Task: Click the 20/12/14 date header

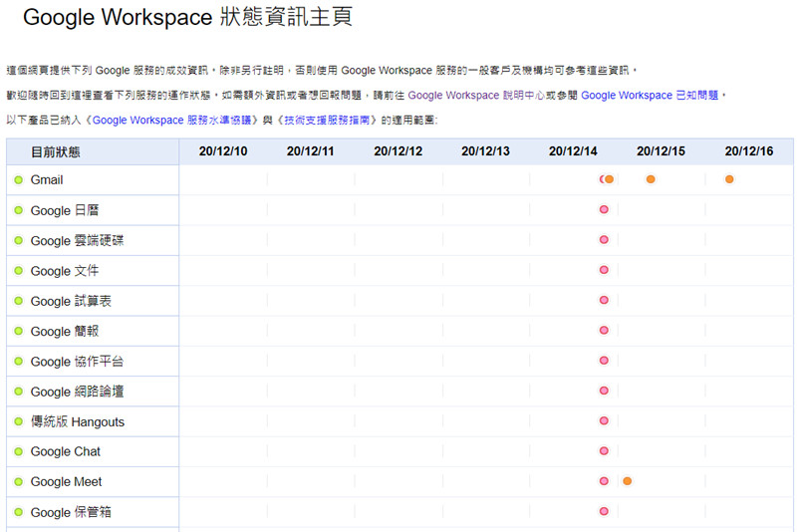Action: point(573,151)
